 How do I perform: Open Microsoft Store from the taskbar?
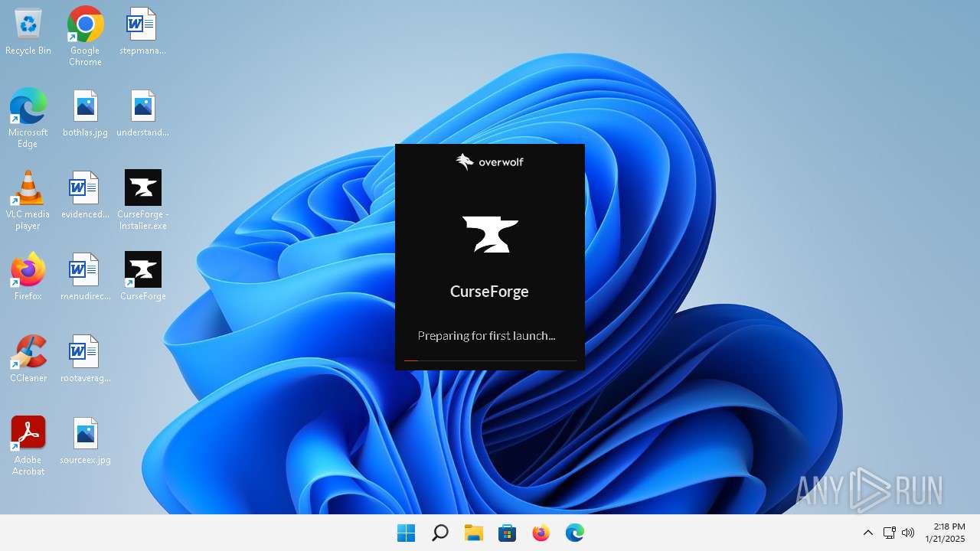pos(507,533)
